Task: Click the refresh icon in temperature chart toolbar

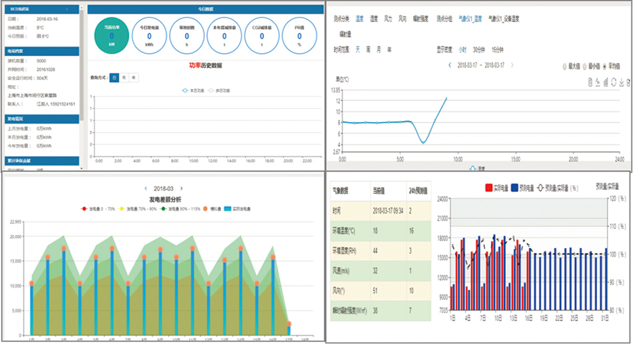Action: [613, 82]
